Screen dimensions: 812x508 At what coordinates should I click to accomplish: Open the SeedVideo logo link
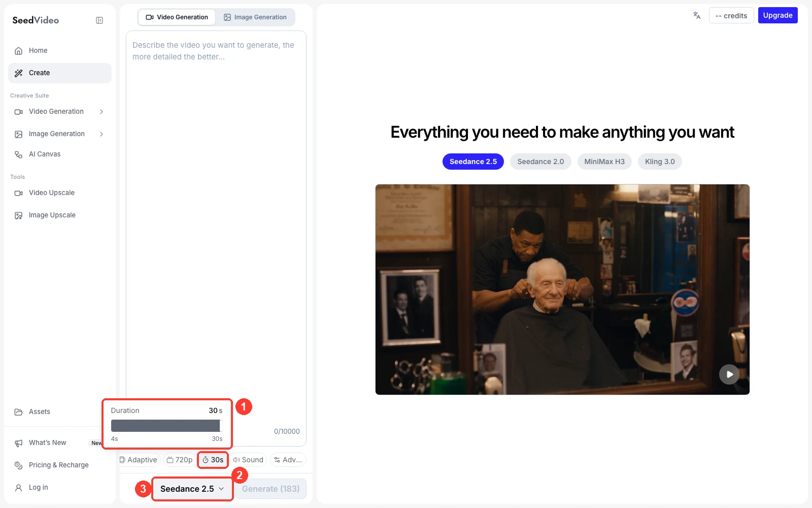(x=36, y=20)
